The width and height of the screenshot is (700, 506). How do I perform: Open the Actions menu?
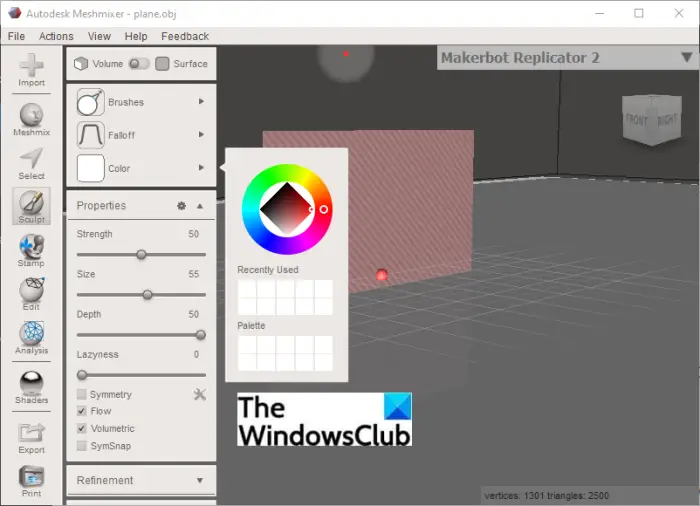pyautogui.click(x=56, y=36)
